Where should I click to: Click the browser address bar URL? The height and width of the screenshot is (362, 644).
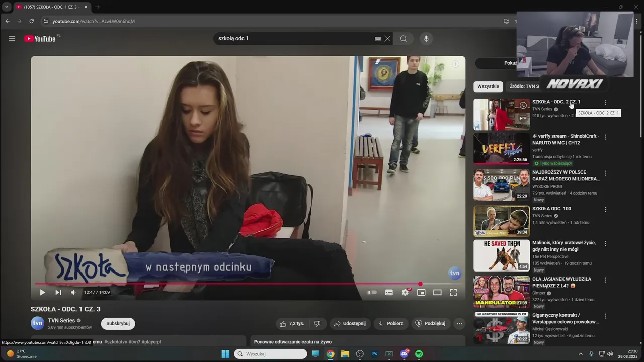pyautogui.click(x=94, y=21)
